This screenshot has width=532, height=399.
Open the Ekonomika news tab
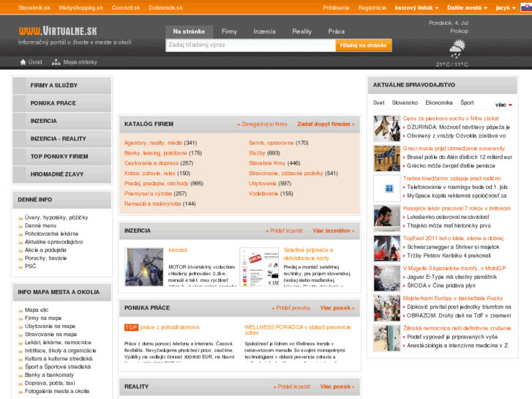tap(439, 102)
